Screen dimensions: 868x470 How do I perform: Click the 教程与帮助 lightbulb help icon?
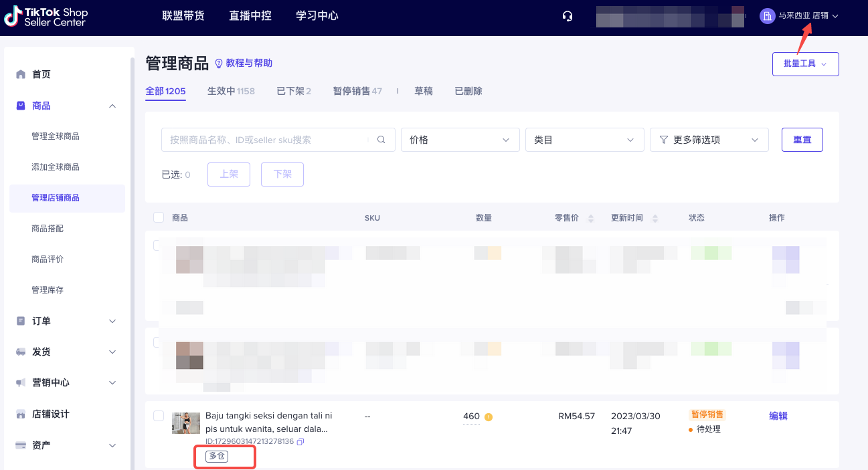tap(218, 64)
